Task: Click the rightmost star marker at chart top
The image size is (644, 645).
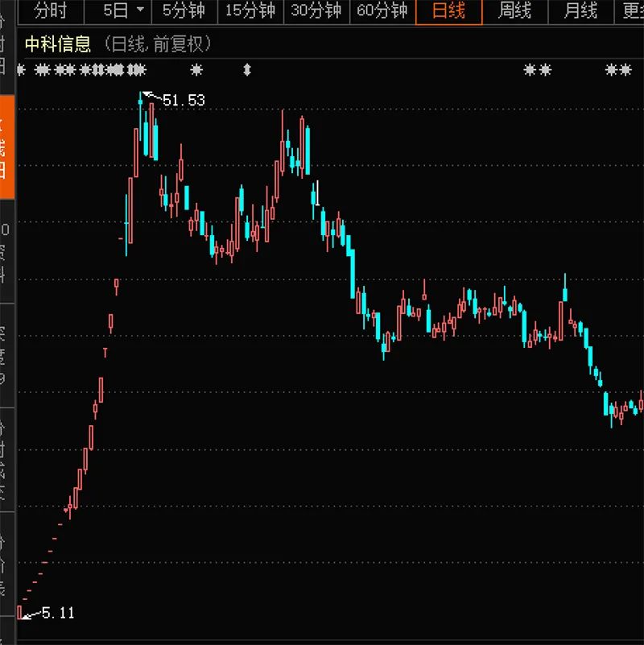Action: (625, 70)
